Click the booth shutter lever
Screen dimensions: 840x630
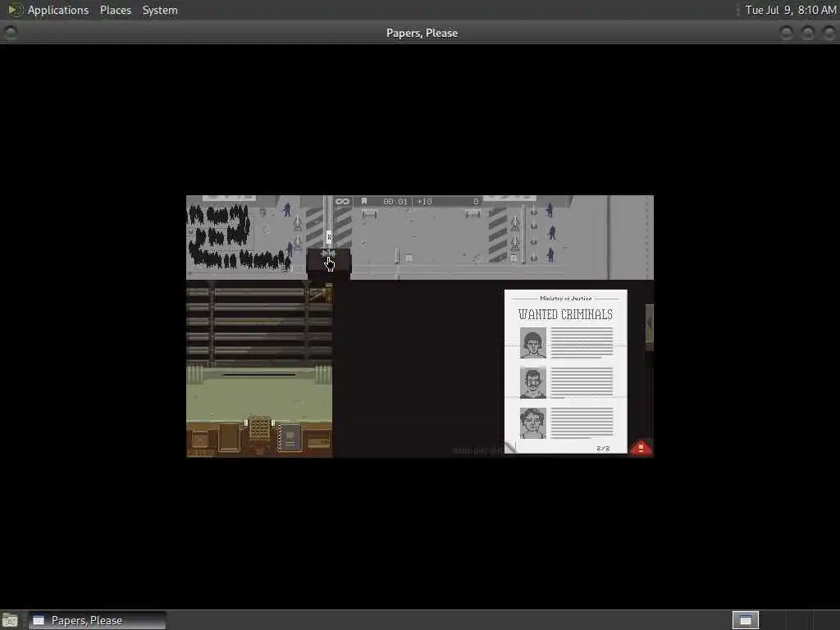coord(321,294)
